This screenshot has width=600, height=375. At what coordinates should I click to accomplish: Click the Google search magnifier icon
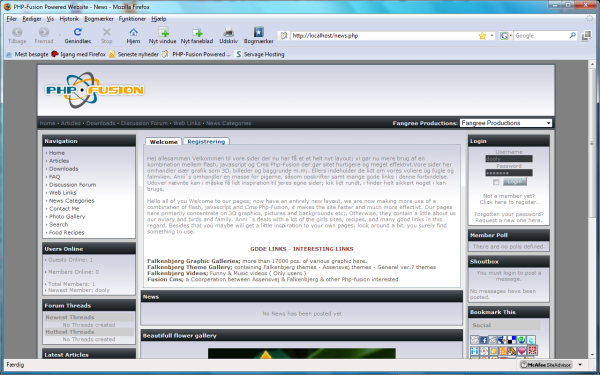tap(572, 35)
